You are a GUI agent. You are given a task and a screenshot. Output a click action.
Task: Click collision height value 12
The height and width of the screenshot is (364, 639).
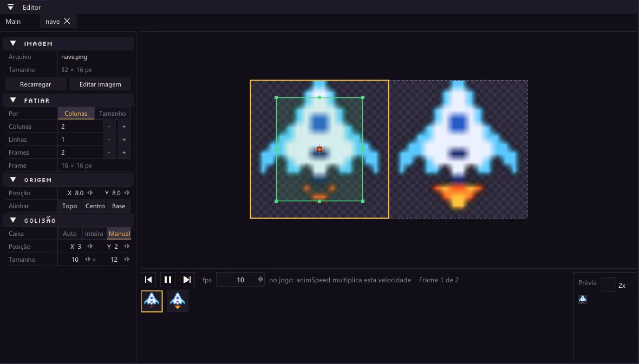[x=114, y=260]
